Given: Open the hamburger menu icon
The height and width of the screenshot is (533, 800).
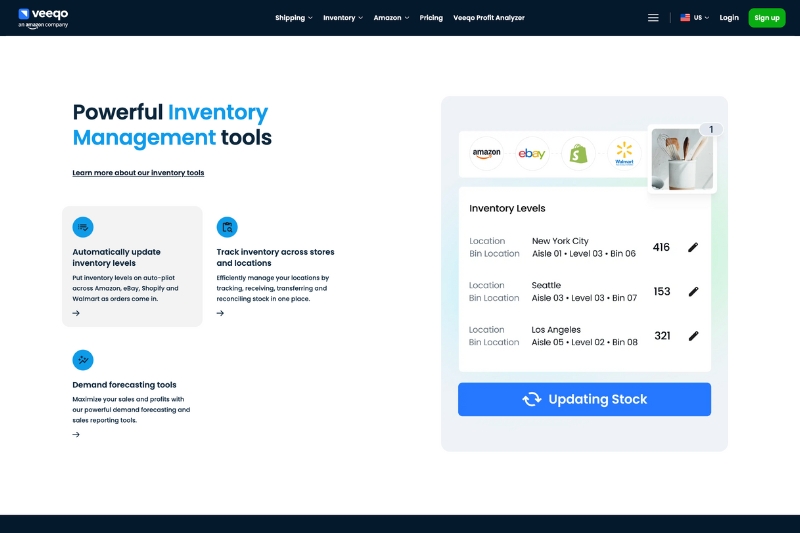Looking at the screenshot, I should coord(653,18).
